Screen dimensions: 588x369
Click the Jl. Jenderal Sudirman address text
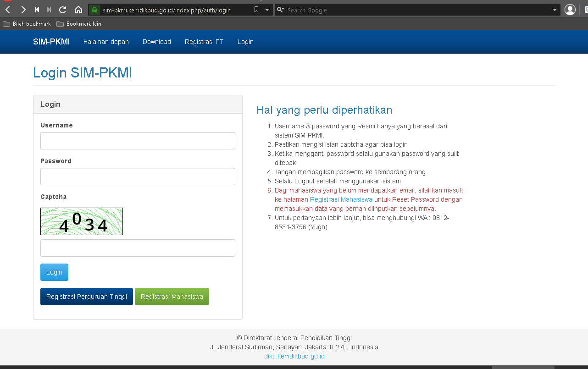pos(294,347)
